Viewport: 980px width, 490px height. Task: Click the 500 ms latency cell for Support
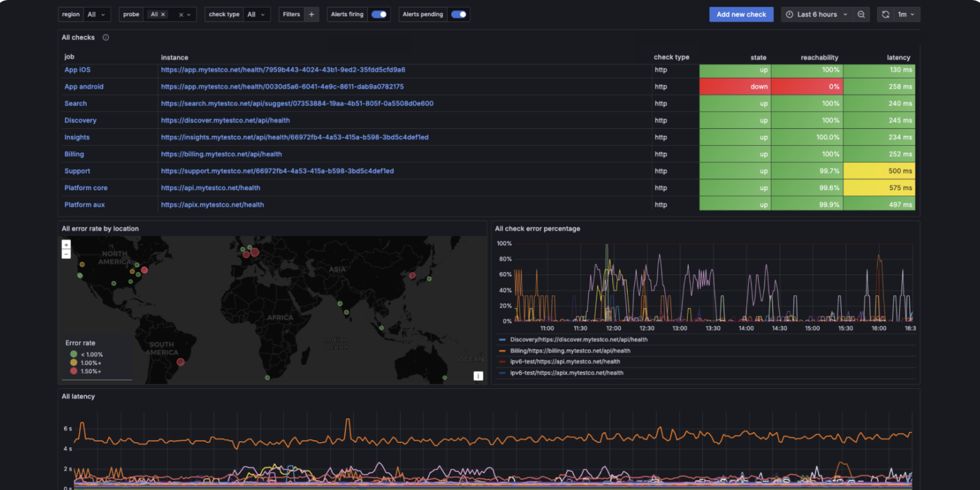879,170
